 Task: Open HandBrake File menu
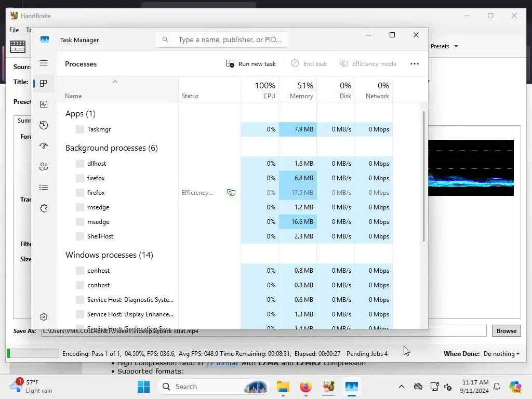[14, 30]
